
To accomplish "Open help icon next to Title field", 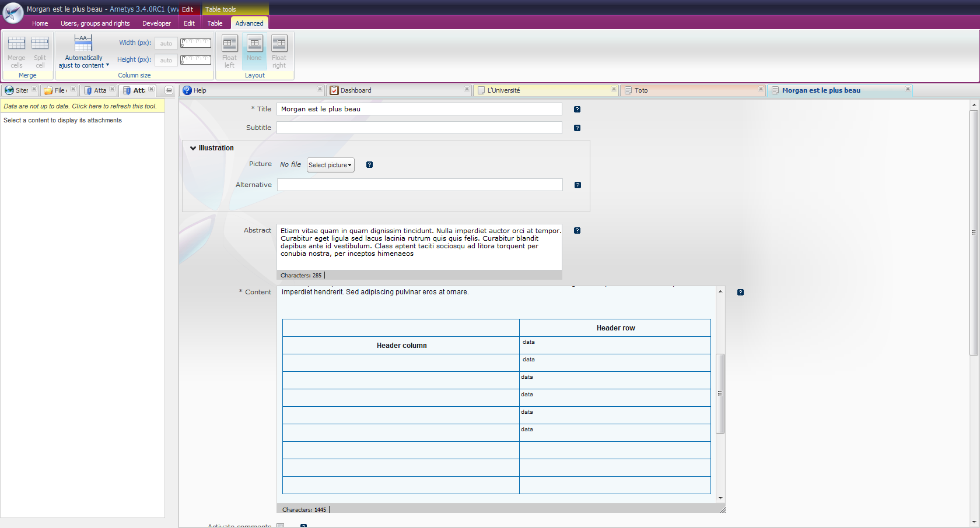I will click(577, 110).
